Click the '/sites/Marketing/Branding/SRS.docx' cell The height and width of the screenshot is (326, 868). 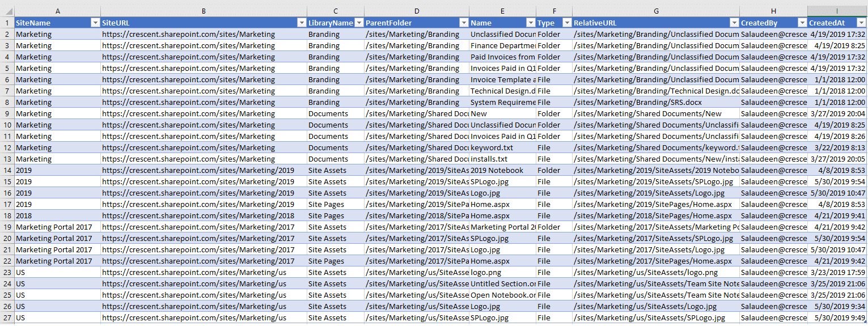656,102
